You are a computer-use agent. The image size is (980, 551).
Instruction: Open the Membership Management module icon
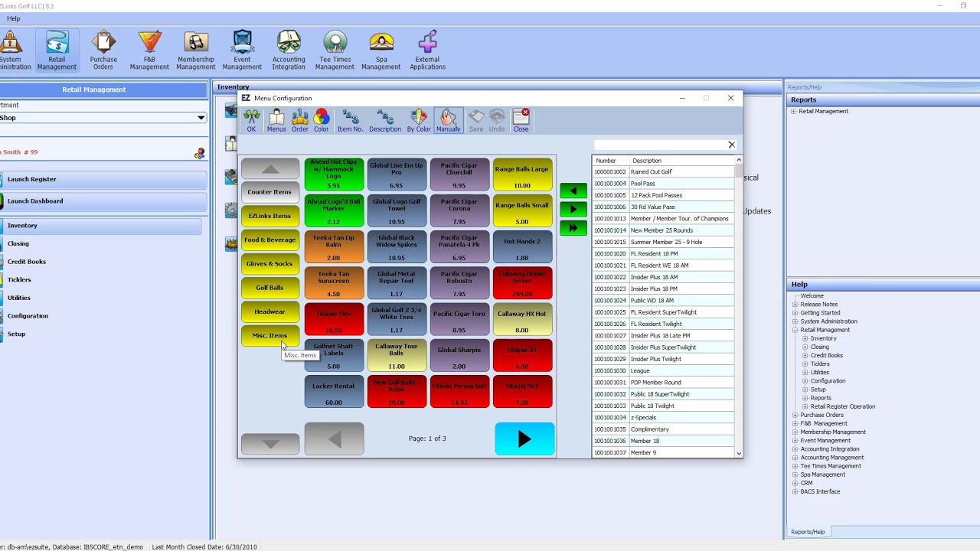(x=196, y=51)
